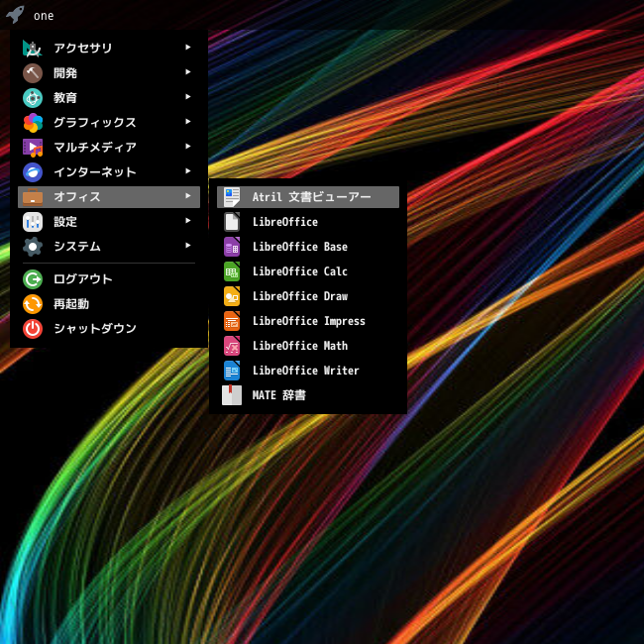Launch LibreOffice Impress

(x=308, y=321)
